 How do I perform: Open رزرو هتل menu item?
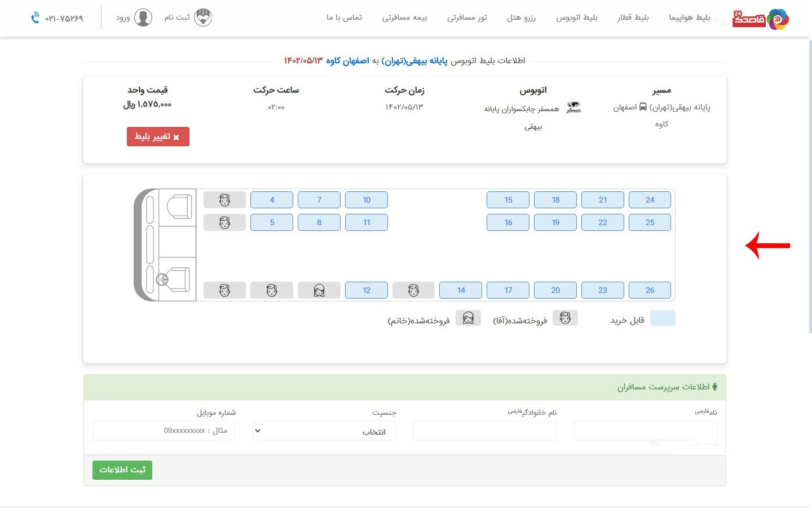[521, 17]
